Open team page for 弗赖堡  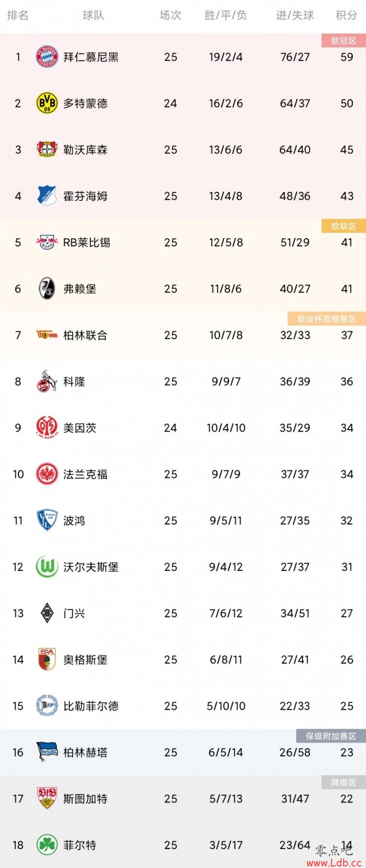(x=80, y=289)
